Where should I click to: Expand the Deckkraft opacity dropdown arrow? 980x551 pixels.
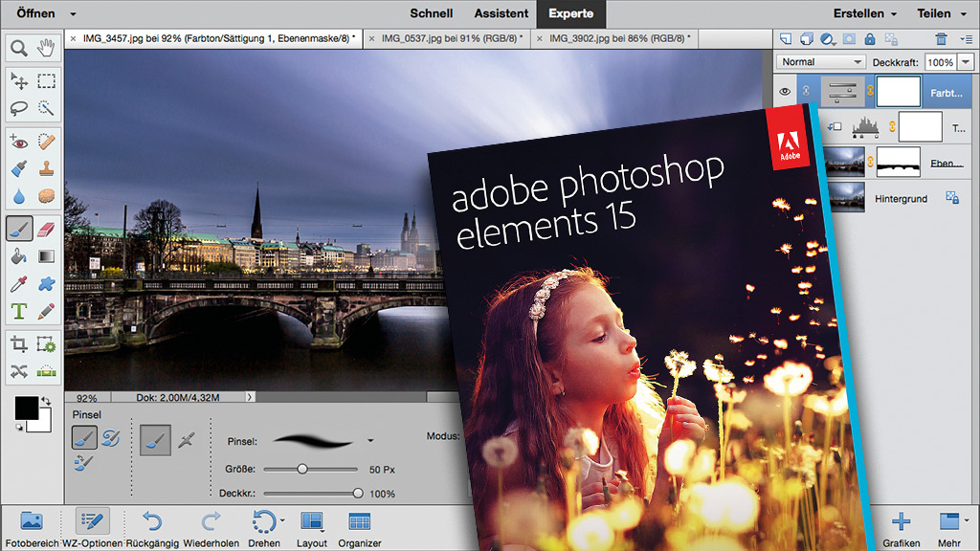[966, 62]
